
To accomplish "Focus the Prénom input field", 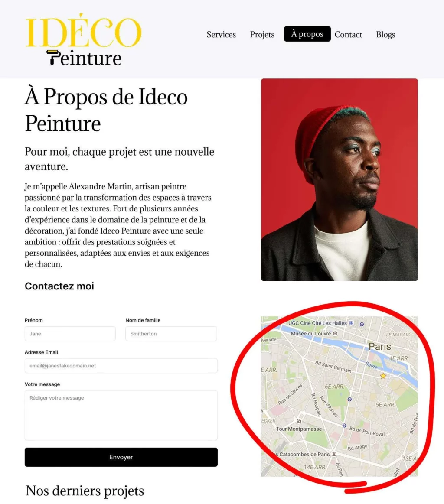I will pos(70,334).
